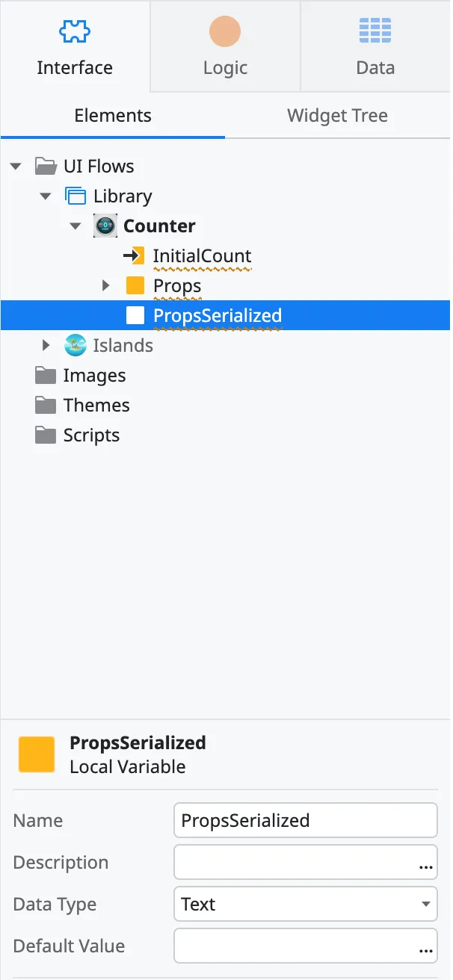Select the InitialCount input parameter arrow icon
453x980 pixels.
tap(135, 255)
